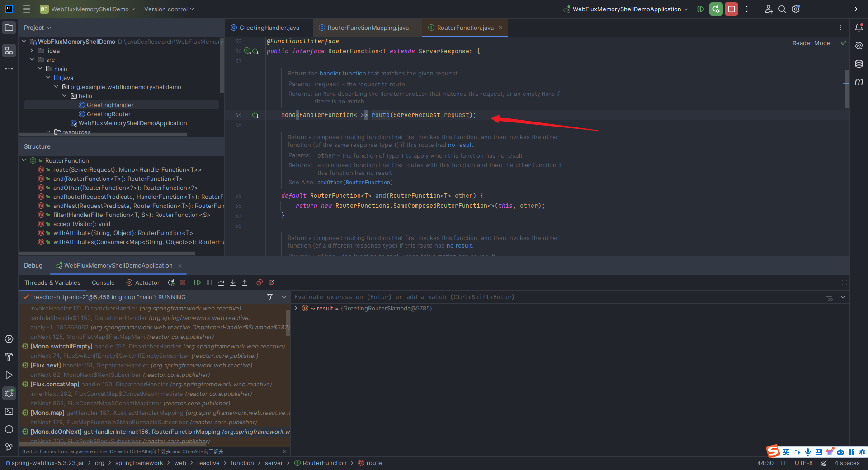The image size is (868, 470).
Task: Click the Step Over icon
Action: click(221, 283)
